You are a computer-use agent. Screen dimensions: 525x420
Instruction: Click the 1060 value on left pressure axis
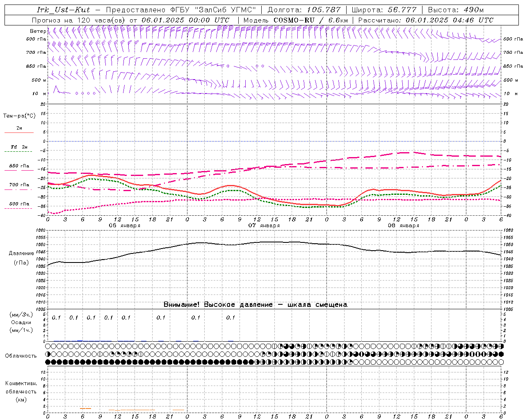pyautogui.click(x=40, y=231)
